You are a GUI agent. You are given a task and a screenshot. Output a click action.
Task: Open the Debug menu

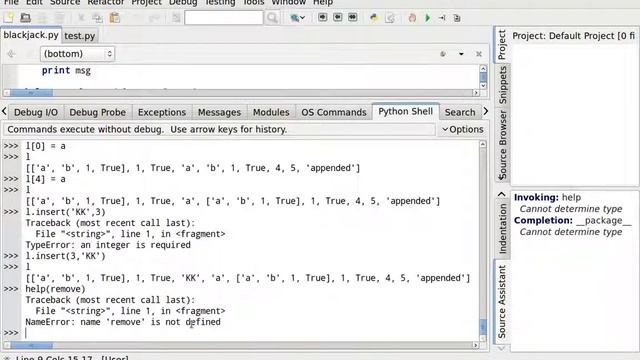point(183,2)
